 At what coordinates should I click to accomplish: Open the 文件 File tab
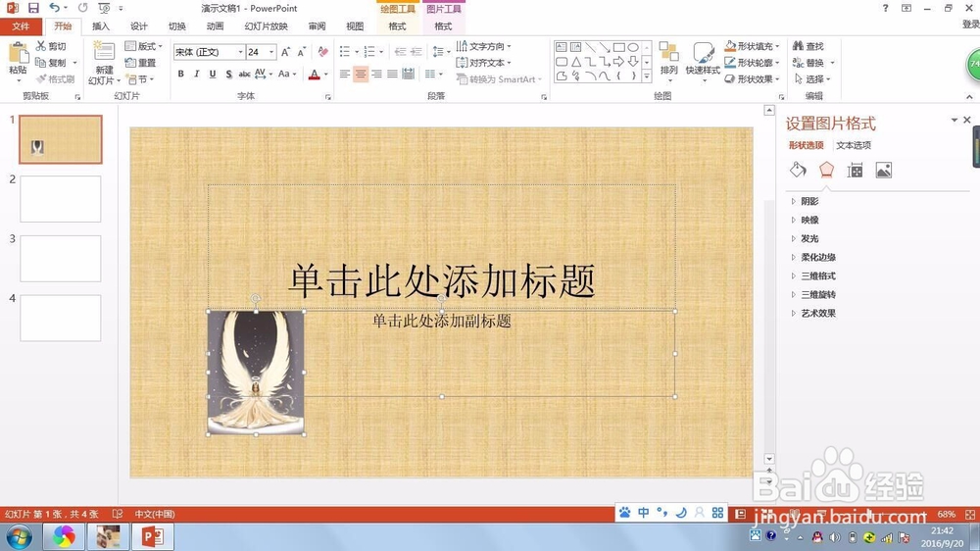(21, 26)
